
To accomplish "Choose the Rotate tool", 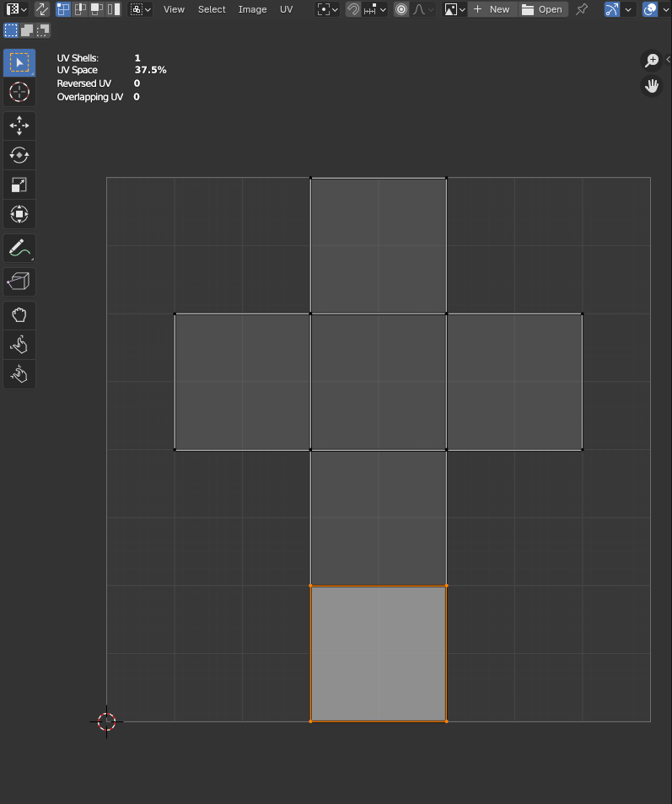I will [19, 155].
